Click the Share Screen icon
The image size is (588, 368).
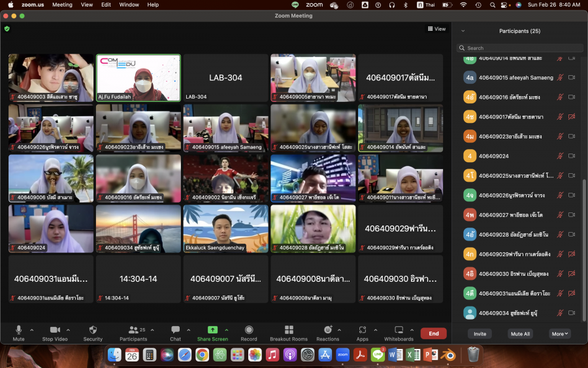(x=212, y=330)
